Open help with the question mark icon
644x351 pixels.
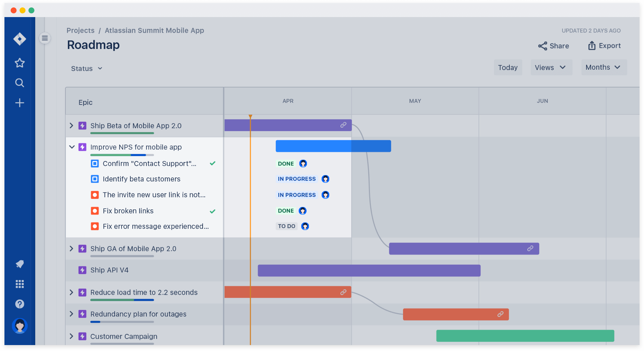point(20,304)
